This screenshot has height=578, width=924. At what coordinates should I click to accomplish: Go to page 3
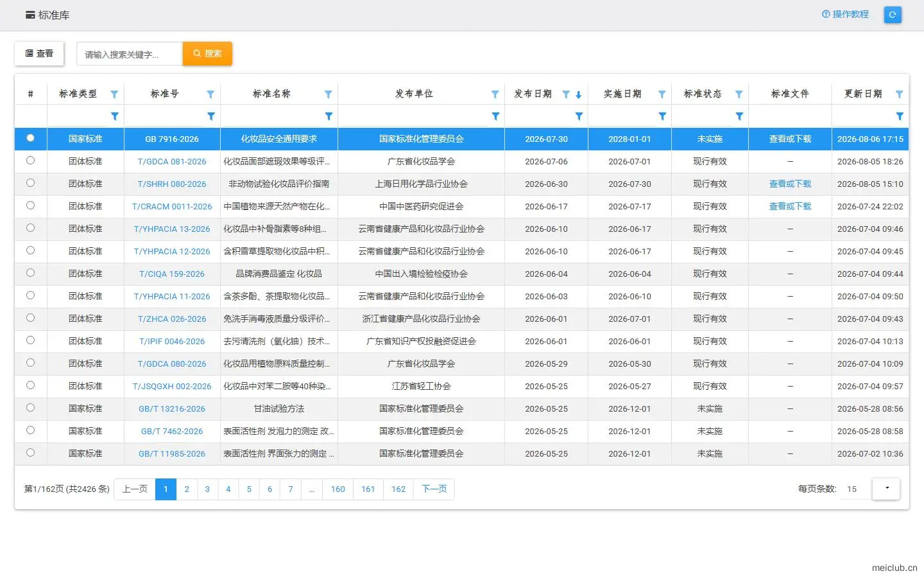coord(207,489)
